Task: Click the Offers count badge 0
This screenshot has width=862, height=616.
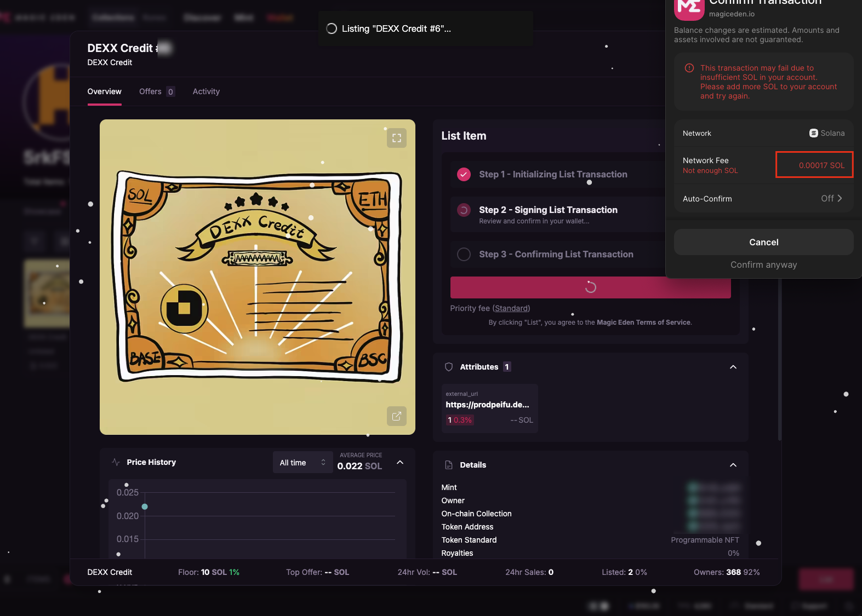Action: click(x=170, y=91)
